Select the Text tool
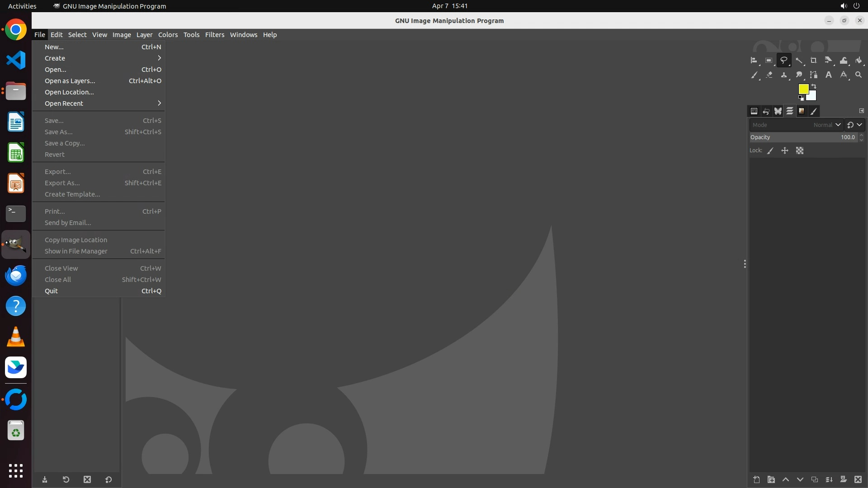 tap(828, 75)
